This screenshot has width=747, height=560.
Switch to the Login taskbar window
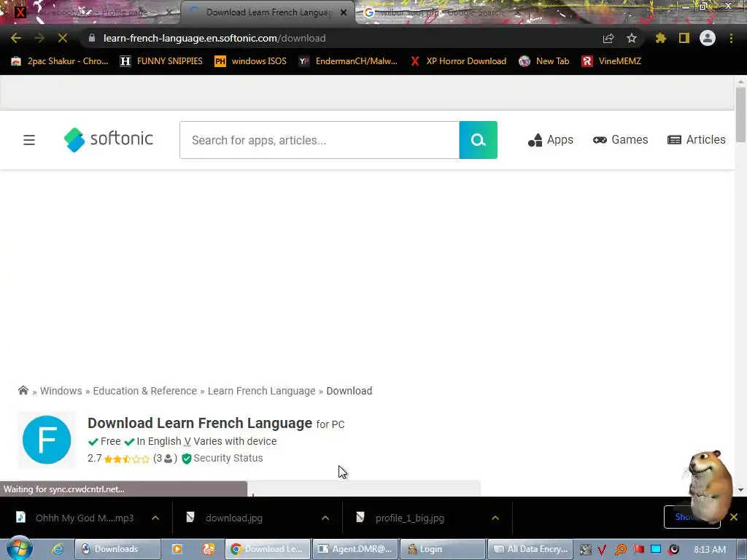pos(443,549)
